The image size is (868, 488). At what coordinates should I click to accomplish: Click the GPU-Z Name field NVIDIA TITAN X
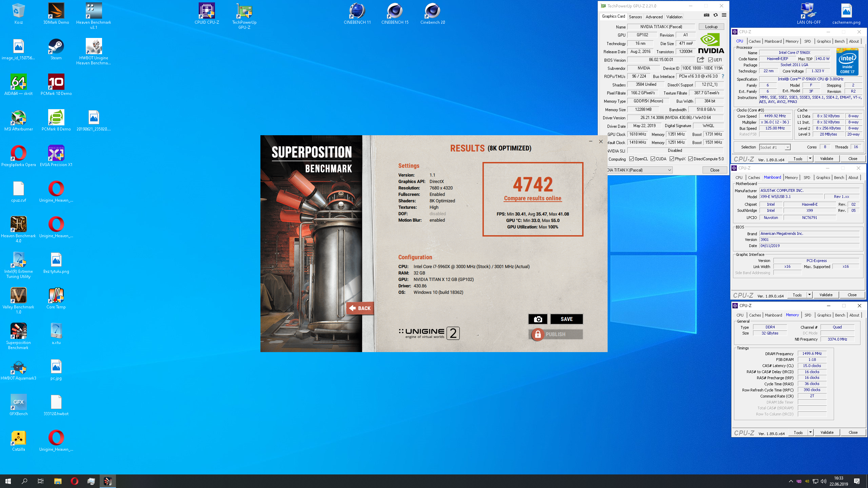pyautogui.click(x=661, y=27)
